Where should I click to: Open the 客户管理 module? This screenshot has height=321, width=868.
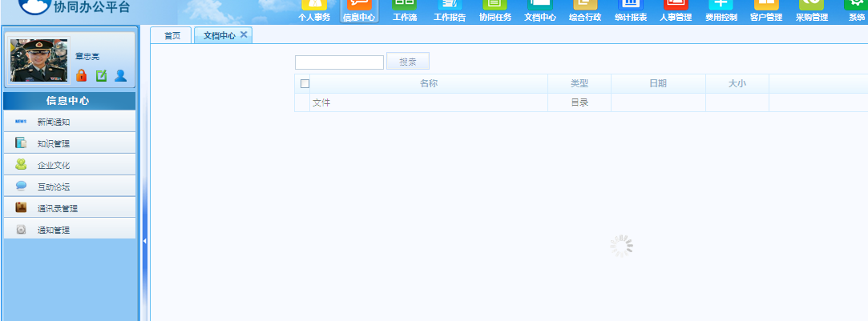point(766,11)
